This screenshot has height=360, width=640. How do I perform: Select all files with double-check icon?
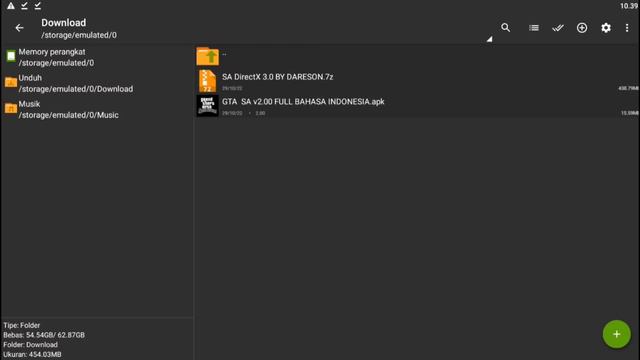558,28
